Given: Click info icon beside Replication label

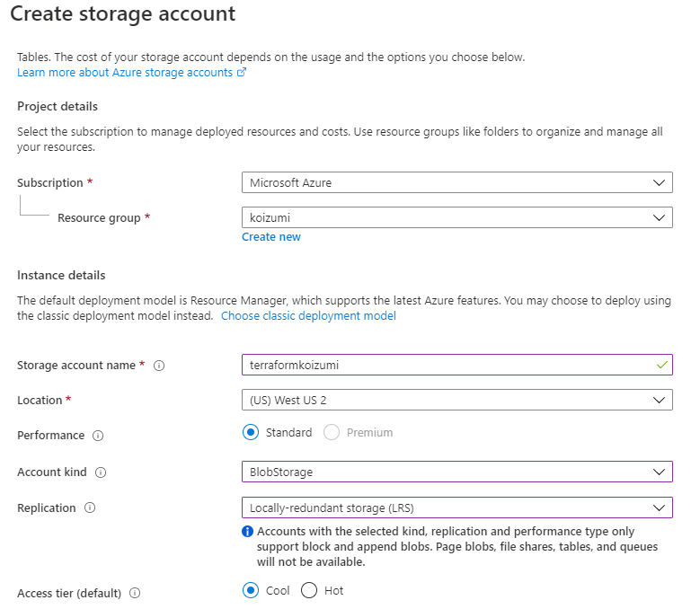Looking at the screenshot, I should click(x=90, y=508).
